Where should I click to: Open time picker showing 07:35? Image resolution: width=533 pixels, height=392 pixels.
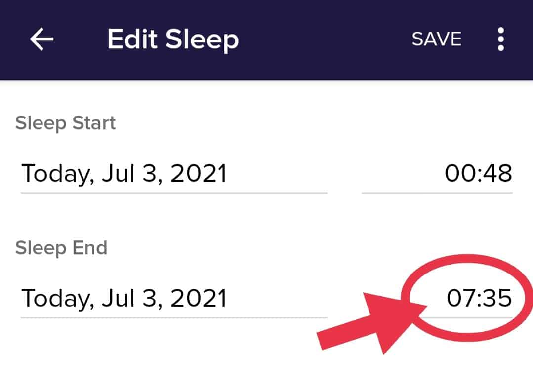click(479, 298)
